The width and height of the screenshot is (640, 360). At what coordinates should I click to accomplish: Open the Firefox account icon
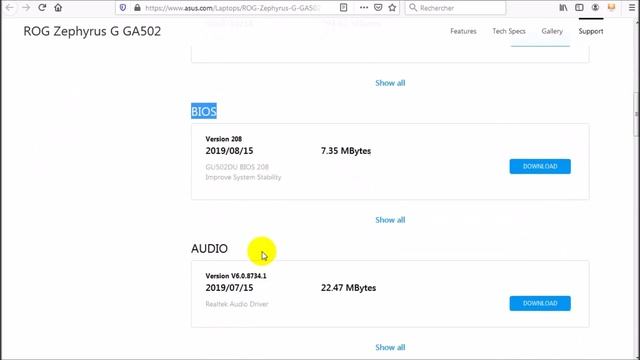click(596, 8)
